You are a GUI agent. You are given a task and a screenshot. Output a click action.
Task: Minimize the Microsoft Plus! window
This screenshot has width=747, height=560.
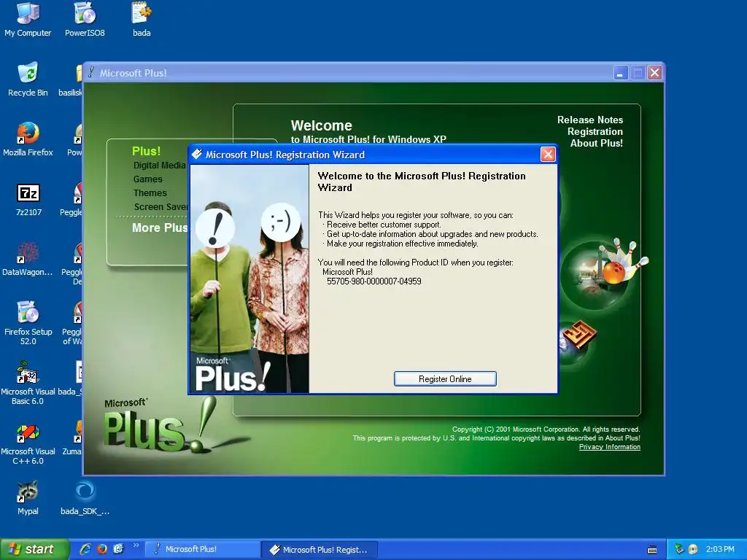pyautogui.click(x=621, y=73)
